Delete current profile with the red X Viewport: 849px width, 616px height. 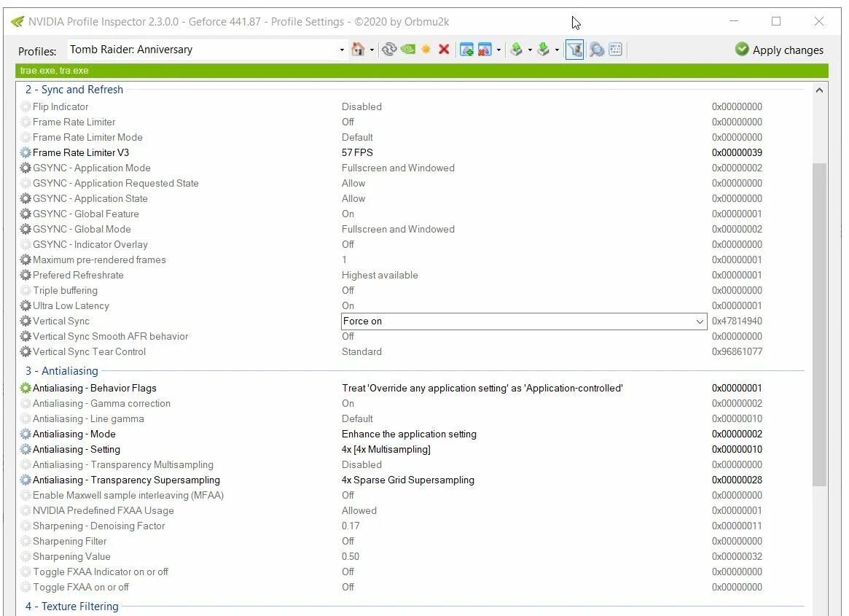444,50
